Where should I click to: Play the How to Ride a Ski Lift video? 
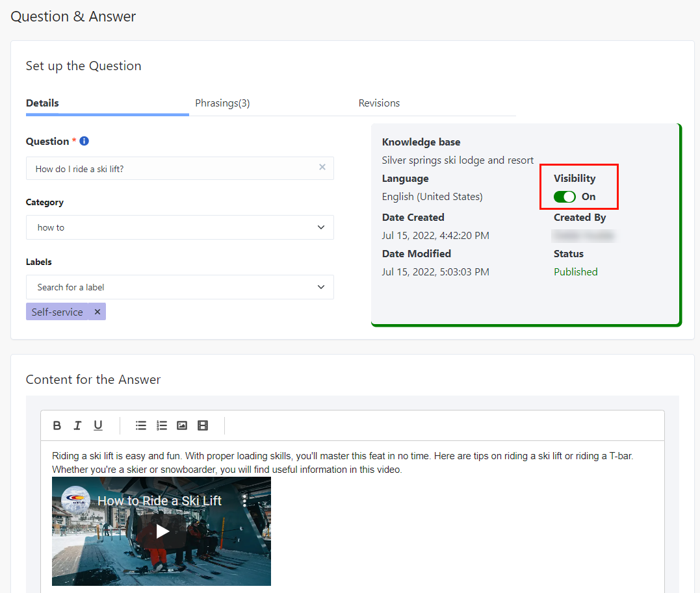[x=162, y=531]
